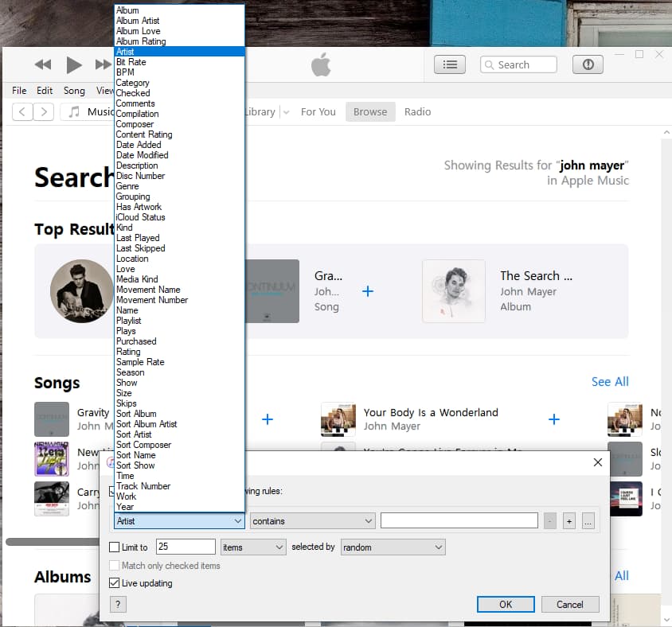Click the add rule plus button
This screenshot has width=672, height=627.
click(x=569, y=521)
